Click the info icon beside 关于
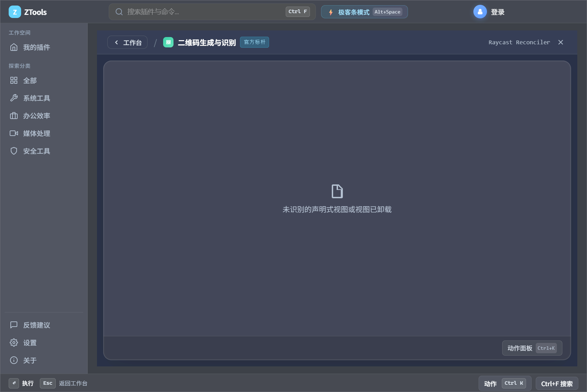 click(x=14, y=360)
